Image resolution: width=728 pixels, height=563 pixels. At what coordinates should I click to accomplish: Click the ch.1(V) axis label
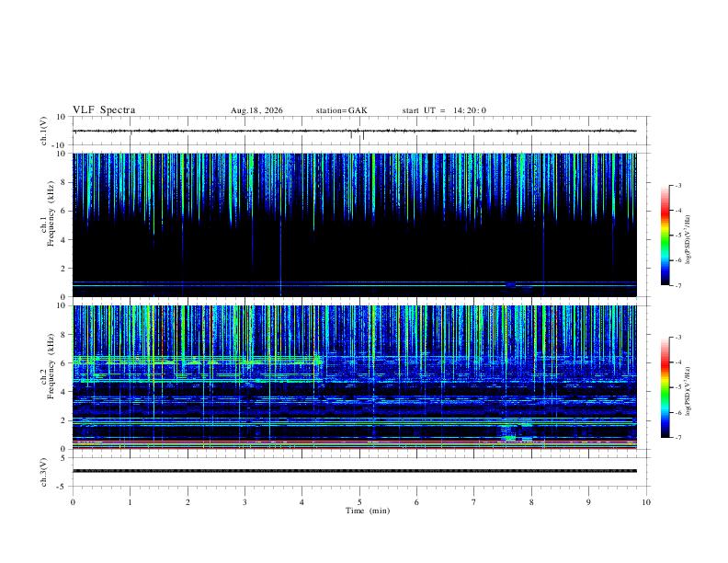44,131
